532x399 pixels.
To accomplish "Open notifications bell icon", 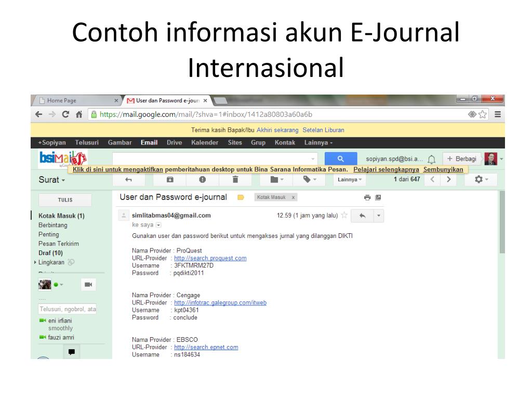I will click(432, 159).
